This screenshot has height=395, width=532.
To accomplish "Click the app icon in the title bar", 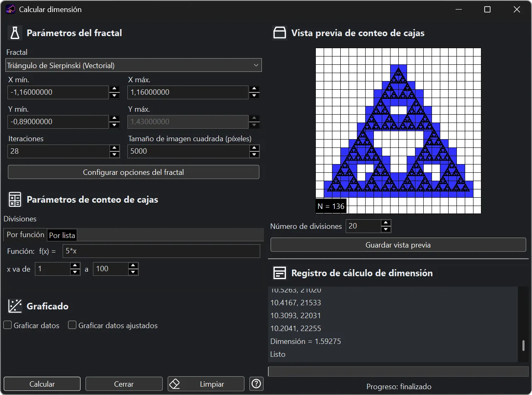I will pyautogui.click(x=10, y=9).
